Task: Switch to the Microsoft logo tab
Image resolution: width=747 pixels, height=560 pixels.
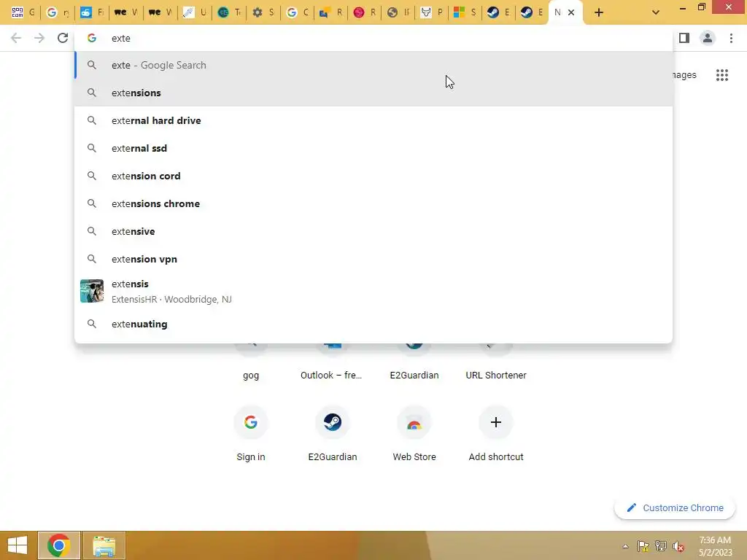Action: click(465, 12)
